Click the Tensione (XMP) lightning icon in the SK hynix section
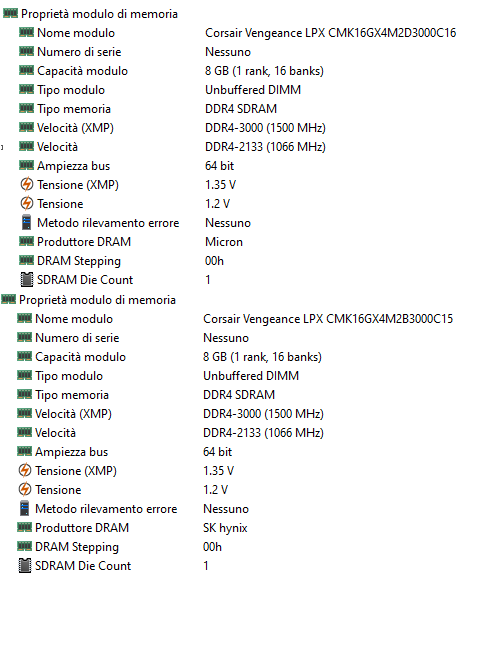 click(x=24, y=470)
